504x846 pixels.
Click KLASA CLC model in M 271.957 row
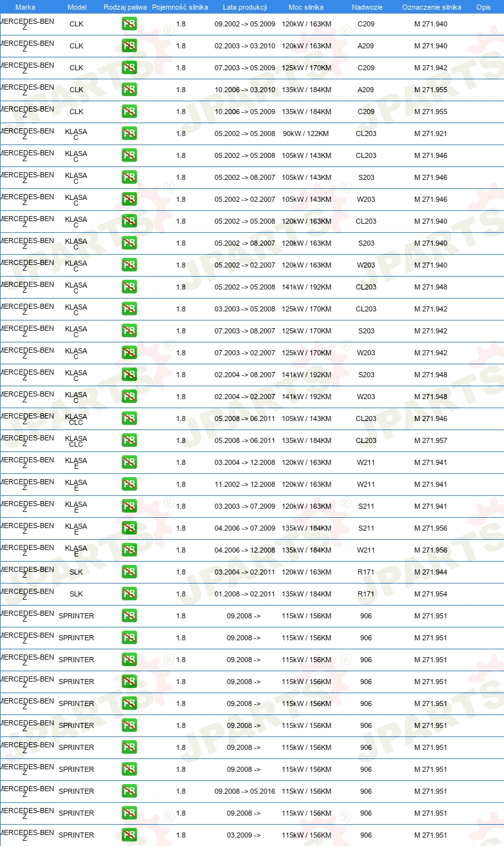pos(76,441)
